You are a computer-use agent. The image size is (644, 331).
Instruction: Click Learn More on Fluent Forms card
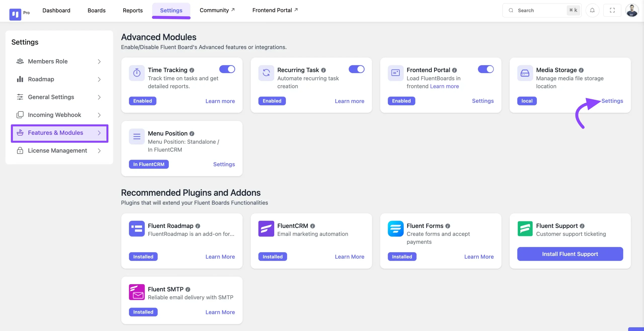(479, 257)
